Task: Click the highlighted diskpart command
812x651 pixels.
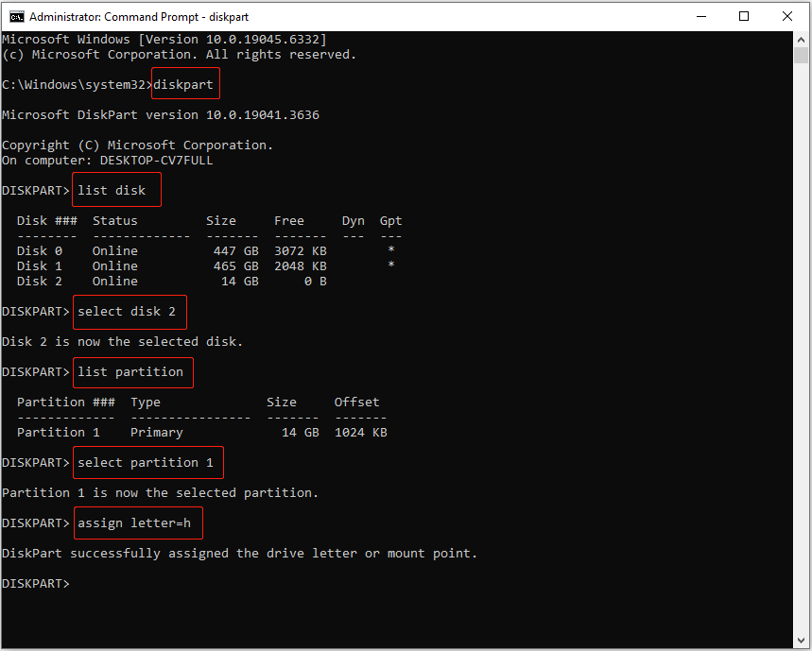Action: [185, 84]
